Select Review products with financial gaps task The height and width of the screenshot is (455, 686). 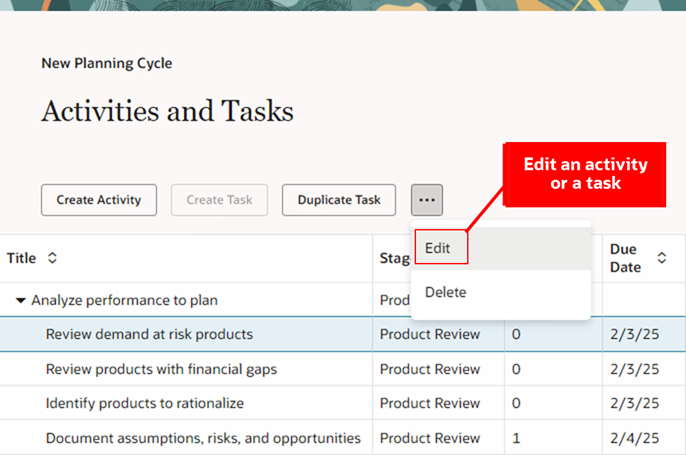coord(161,369)
